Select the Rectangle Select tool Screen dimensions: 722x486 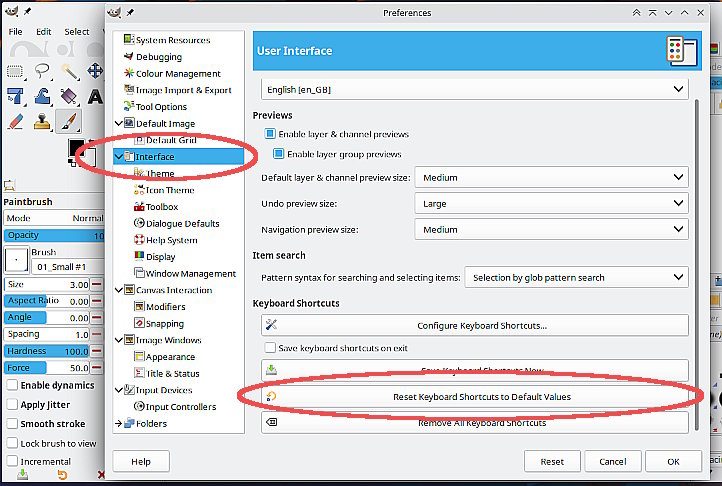coord(15,71)
